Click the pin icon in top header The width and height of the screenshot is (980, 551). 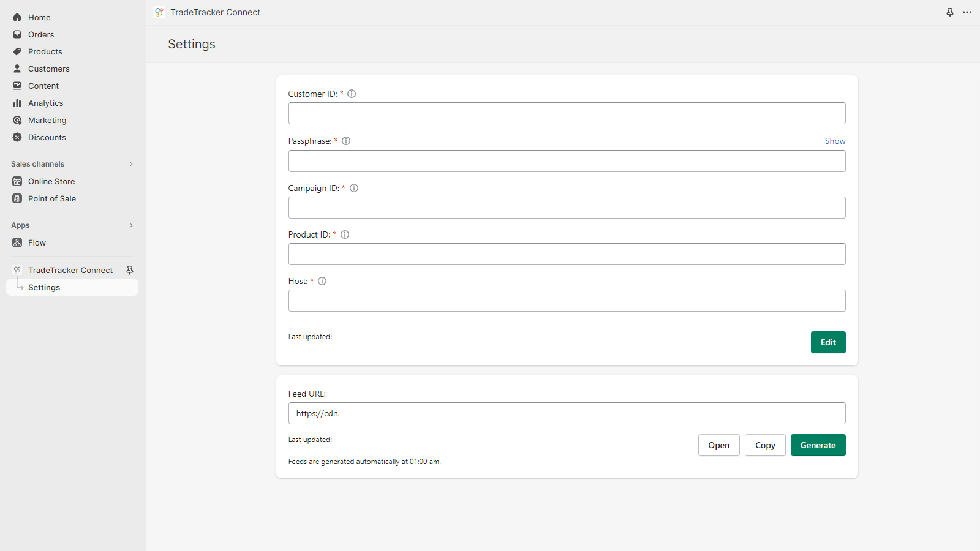[x=950, y=12]
